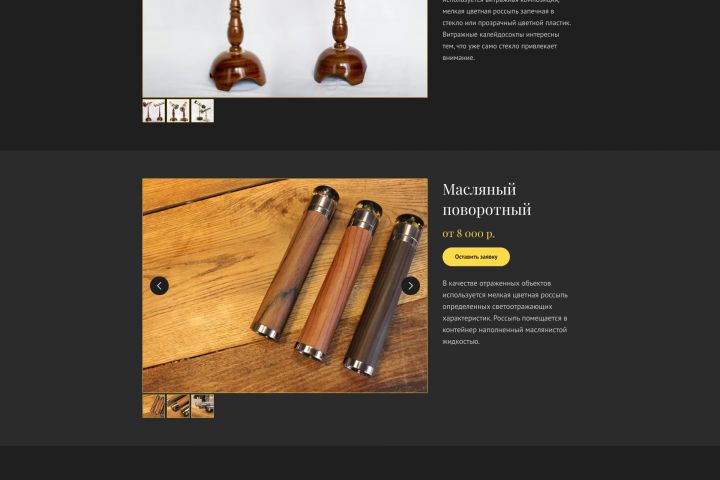Open third thumbnail under oil kaleidoscope photo
This screenshot has width=720, height=480.
coord(202,406)
